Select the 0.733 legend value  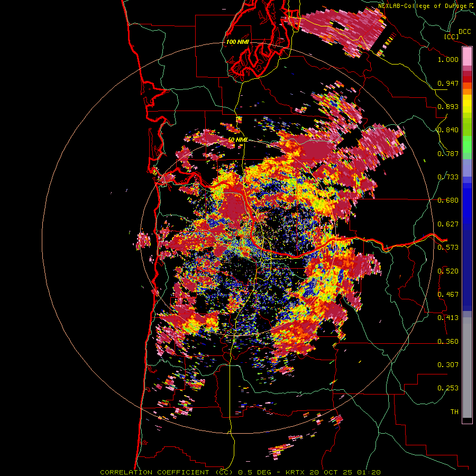coord(448,177)
